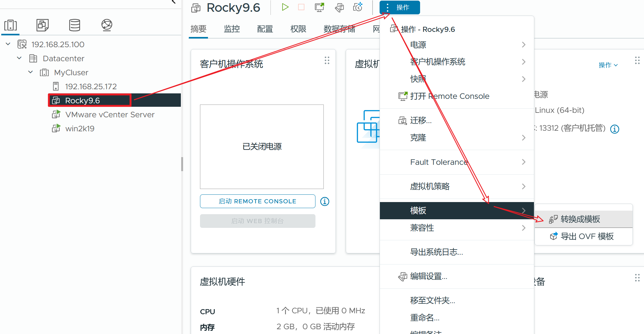This screenshot has width=644, height=334.
Task: Click the '1 个 CPU，已使用 0 MHz' value
Action: point(321,311)
